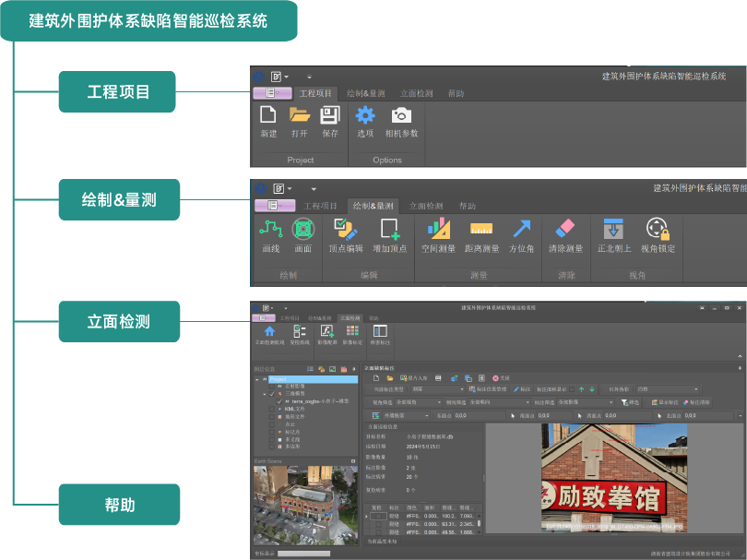Select the 画线 draw line tool
The image size is (747, 560).
click(270, 229)
